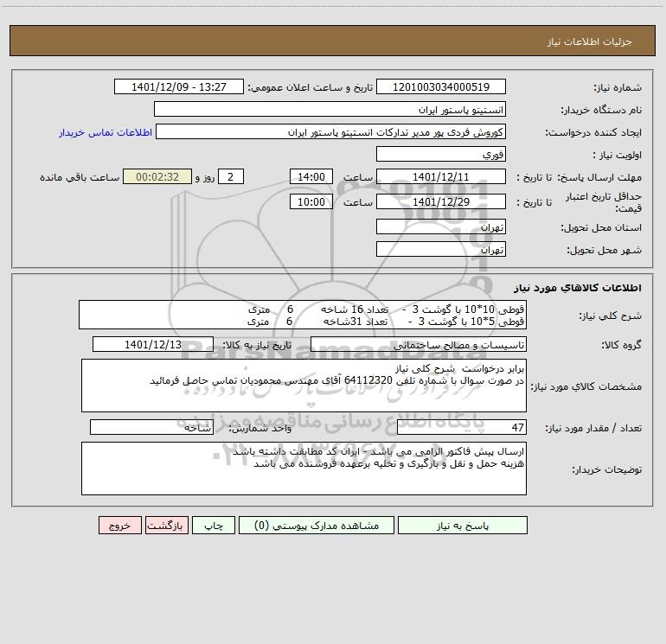Click the goods specifications text area

click(x=304, y=386)
